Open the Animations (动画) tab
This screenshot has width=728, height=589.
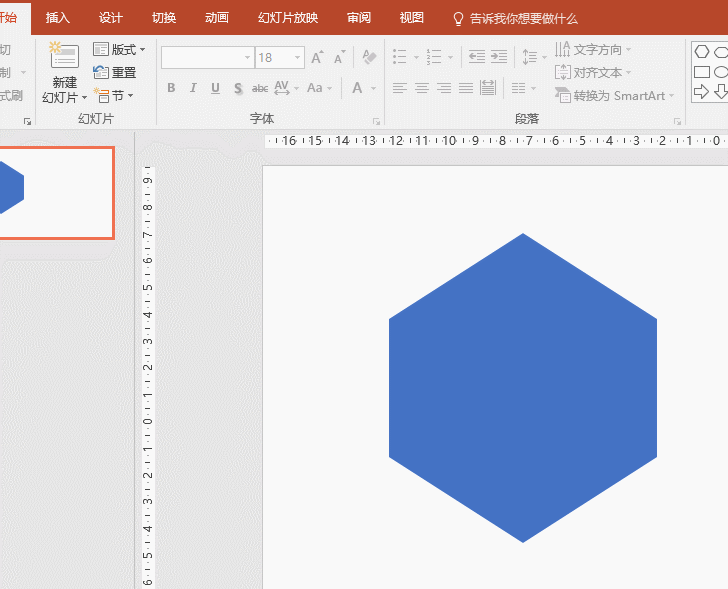pos(216,18)
